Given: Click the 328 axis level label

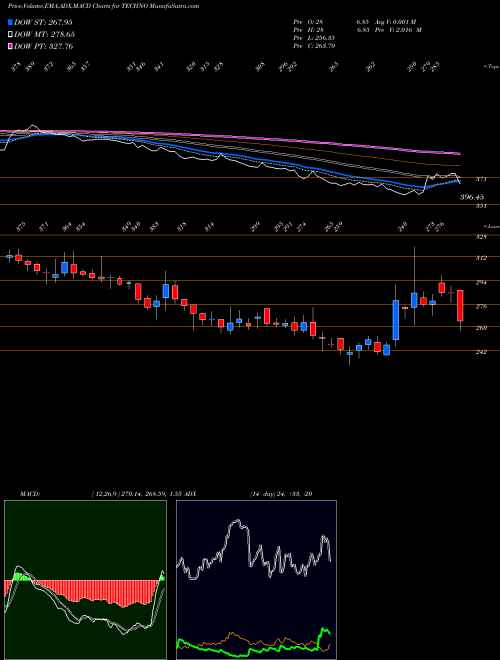Looking at the screenshot, I should (x=481, y=237).
